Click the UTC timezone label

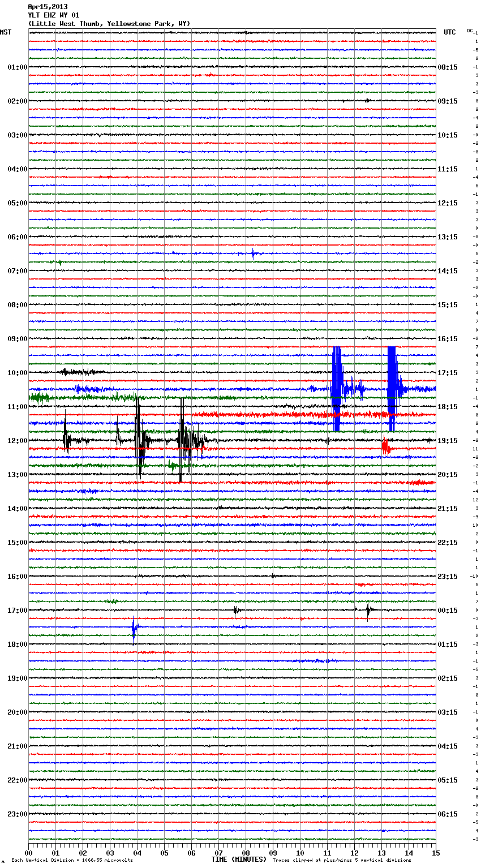point(449,32)
